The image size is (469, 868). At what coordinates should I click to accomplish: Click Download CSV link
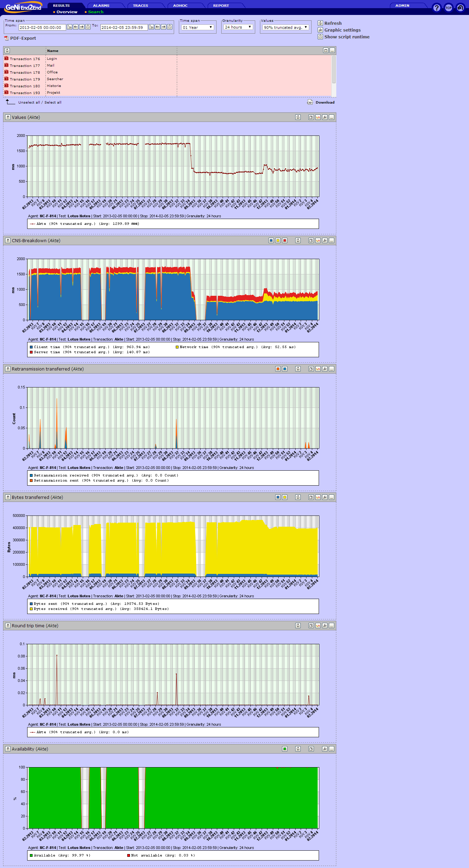(x=325, y=102)
